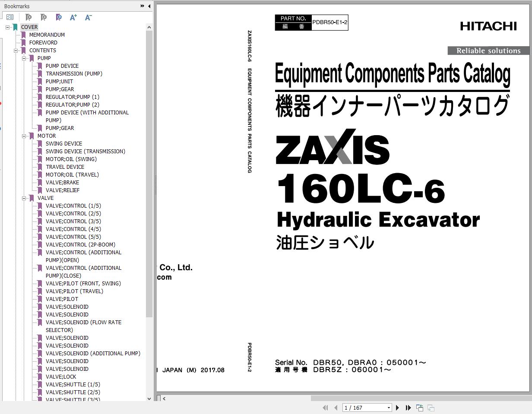Open VALVE;SHUTTLE (1/5) bookmark
The width and height of the screenshot is (532, 414).
(73, 385)
